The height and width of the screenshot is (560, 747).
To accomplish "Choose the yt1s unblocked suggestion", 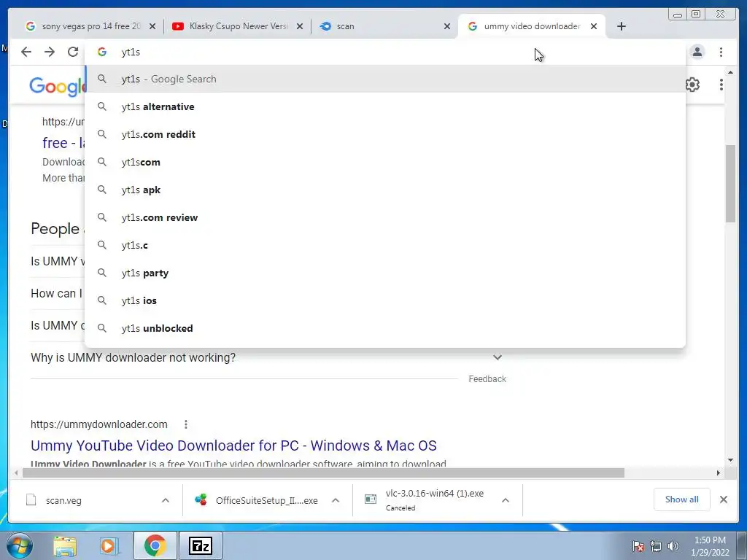I will (385, 328).
